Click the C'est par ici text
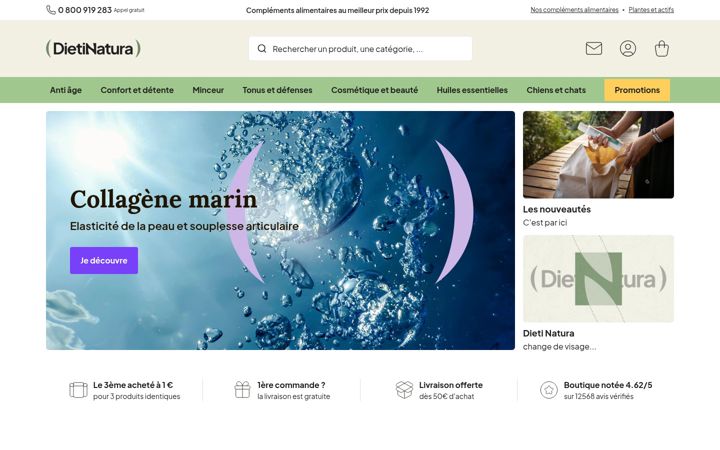 pos(545,223)
